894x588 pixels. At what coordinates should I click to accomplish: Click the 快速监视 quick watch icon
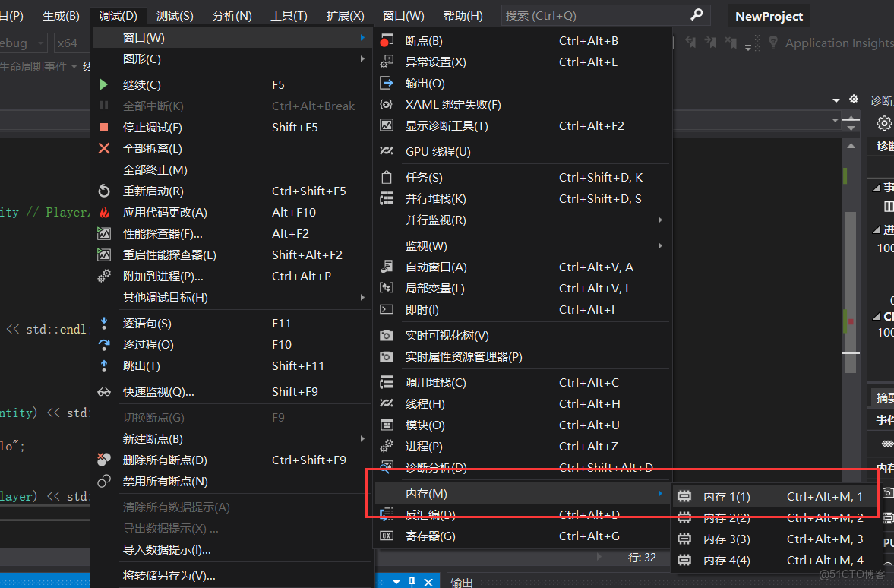point(105,391)
